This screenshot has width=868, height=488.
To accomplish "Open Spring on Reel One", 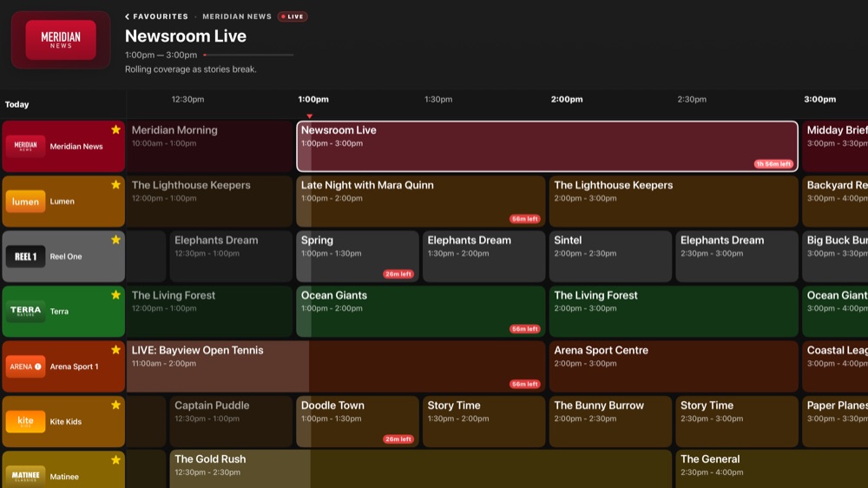I will coord(358,256).
